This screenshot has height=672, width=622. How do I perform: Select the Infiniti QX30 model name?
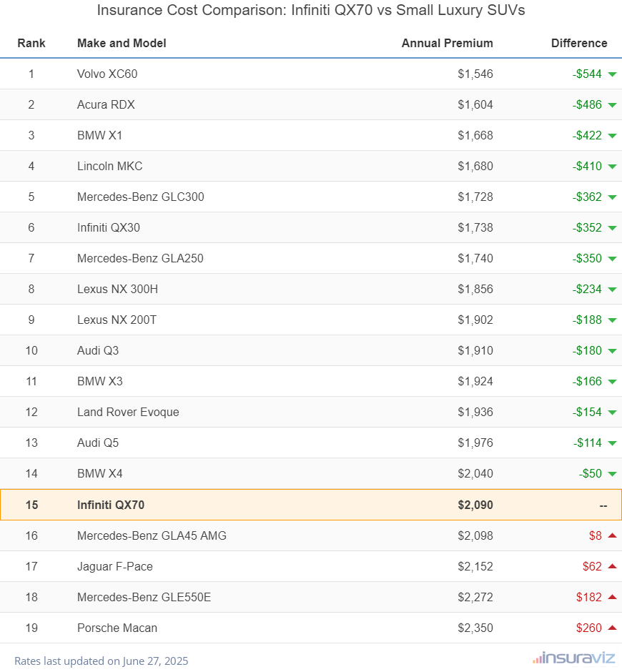coord(109,228)
